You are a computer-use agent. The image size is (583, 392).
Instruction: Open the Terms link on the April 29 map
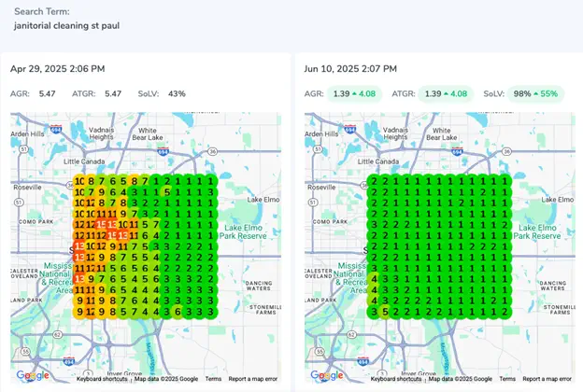click(213, 379)
